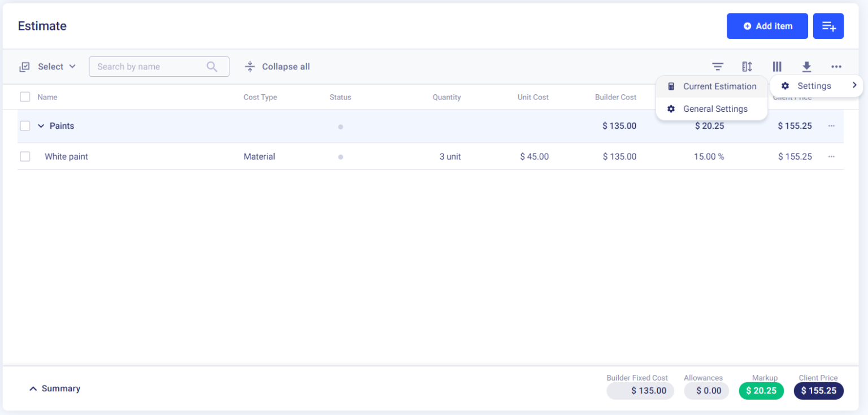Viewport: 868px width, 415px height.
Task: Expand the Summary panel
Action: coord(55,388)
